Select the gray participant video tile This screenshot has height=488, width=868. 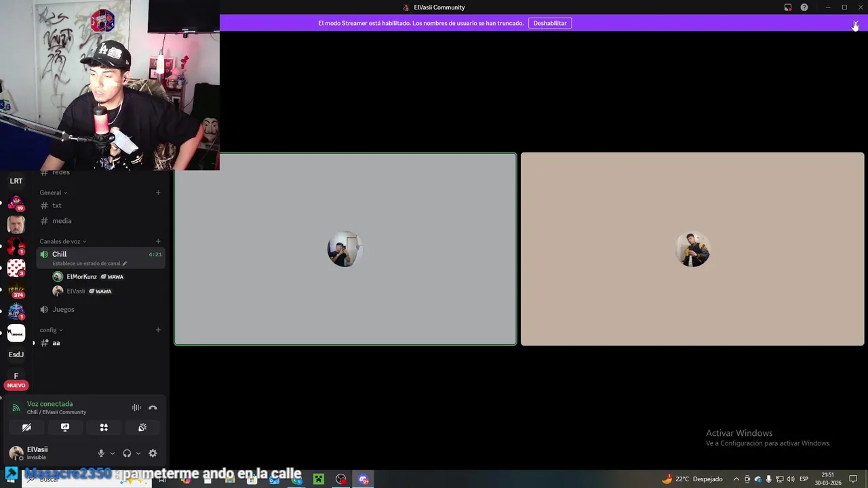coord(345,249)
